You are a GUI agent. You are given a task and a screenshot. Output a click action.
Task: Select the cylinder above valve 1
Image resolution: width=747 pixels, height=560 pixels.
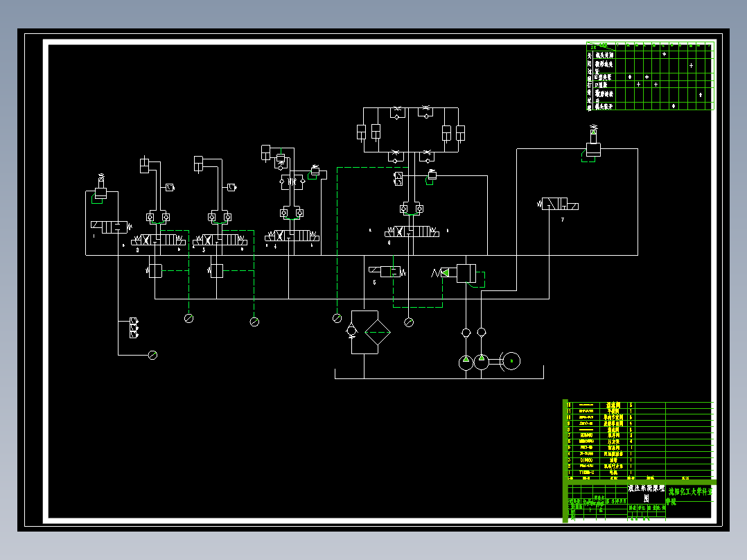(x=100, y=186)
